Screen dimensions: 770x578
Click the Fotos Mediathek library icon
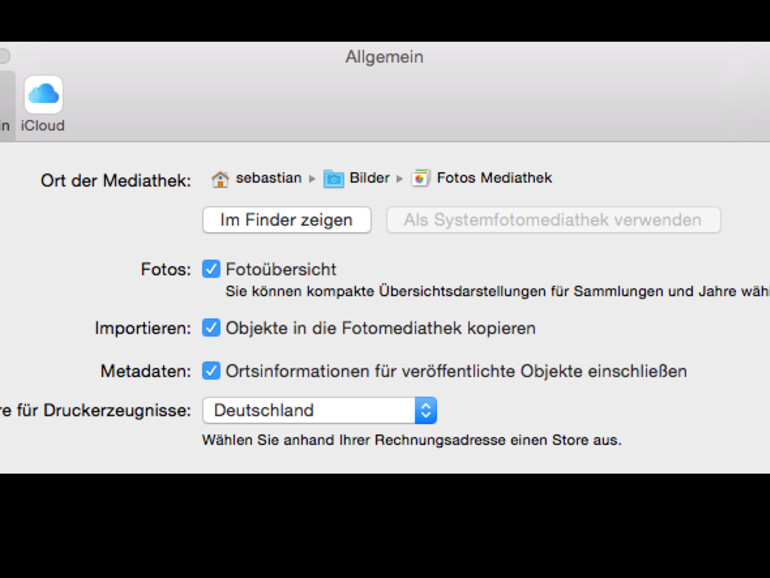[420, 178]
